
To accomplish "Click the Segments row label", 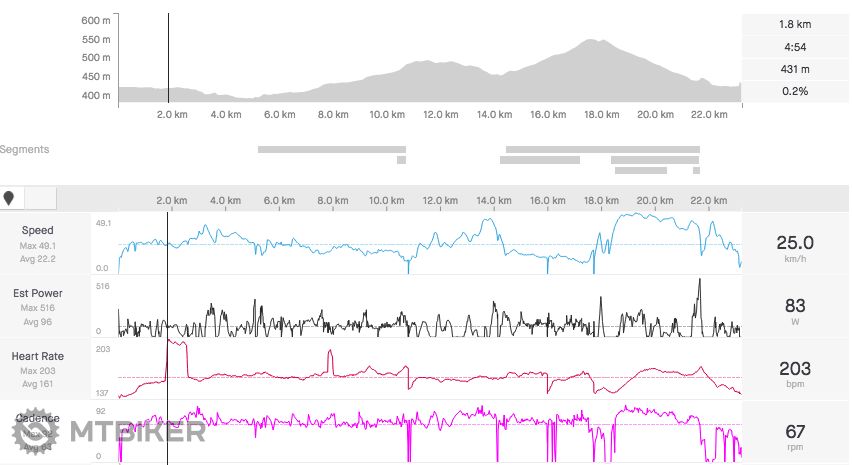I will tap(25, 149).
